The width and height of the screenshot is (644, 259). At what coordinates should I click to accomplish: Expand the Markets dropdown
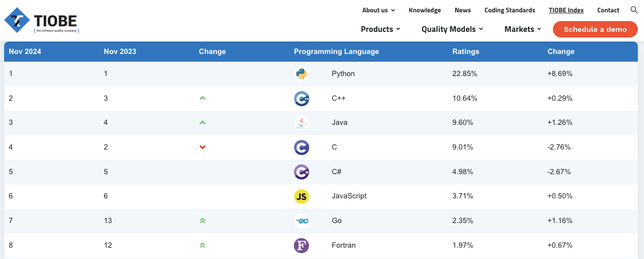click(523, 29)
